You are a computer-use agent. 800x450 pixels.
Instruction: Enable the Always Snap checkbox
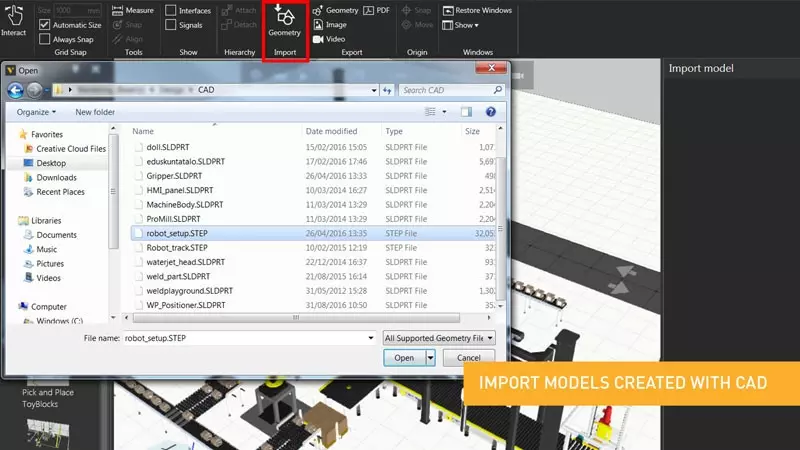[45, 39]
